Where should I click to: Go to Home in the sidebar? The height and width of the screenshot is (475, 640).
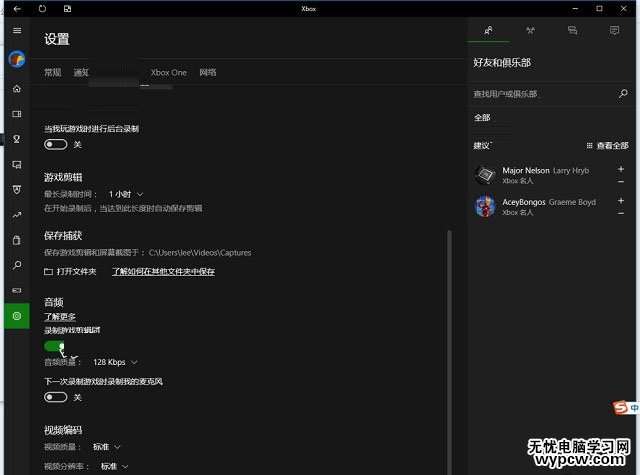17,89
